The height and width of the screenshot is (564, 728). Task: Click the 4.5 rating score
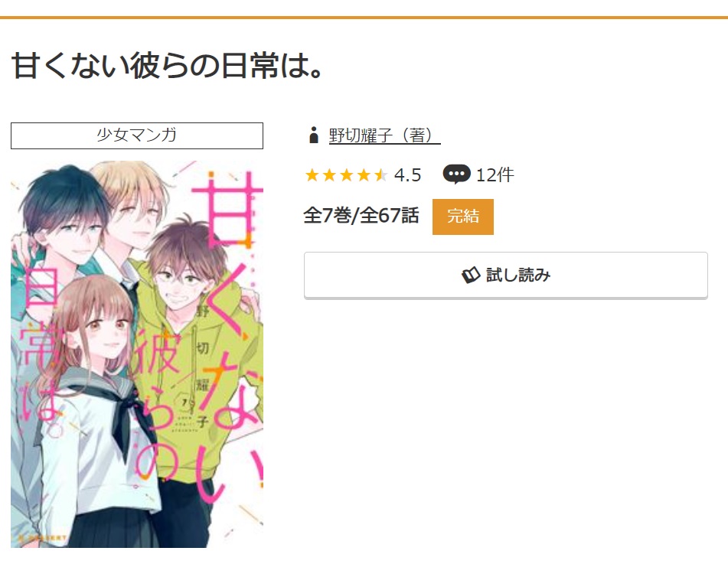click(x=408, y=175)
